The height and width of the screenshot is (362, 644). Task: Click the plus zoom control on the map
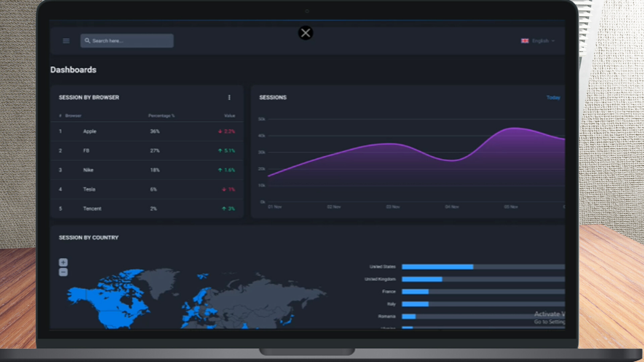[x=63, y=262]
